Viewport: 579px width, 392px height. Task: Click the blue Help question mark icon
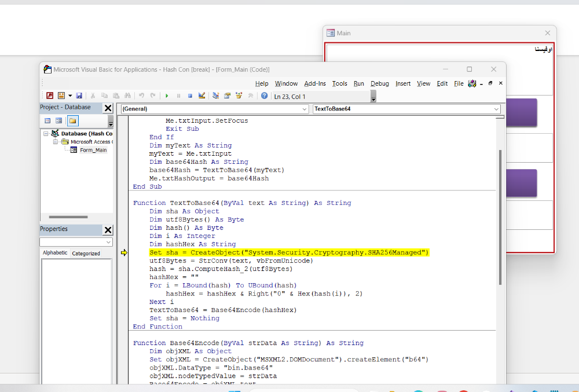point(265,96)
